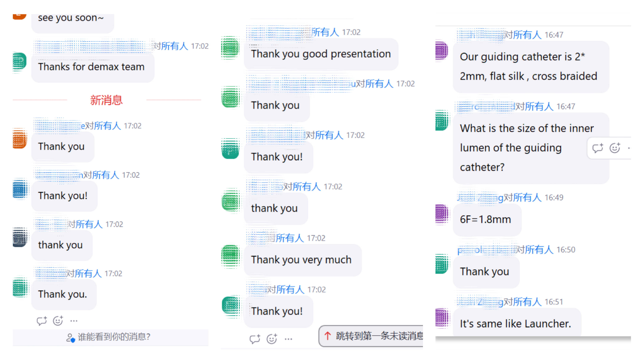
Task: Click the red new messages divider label
Action: pos(107,100)
